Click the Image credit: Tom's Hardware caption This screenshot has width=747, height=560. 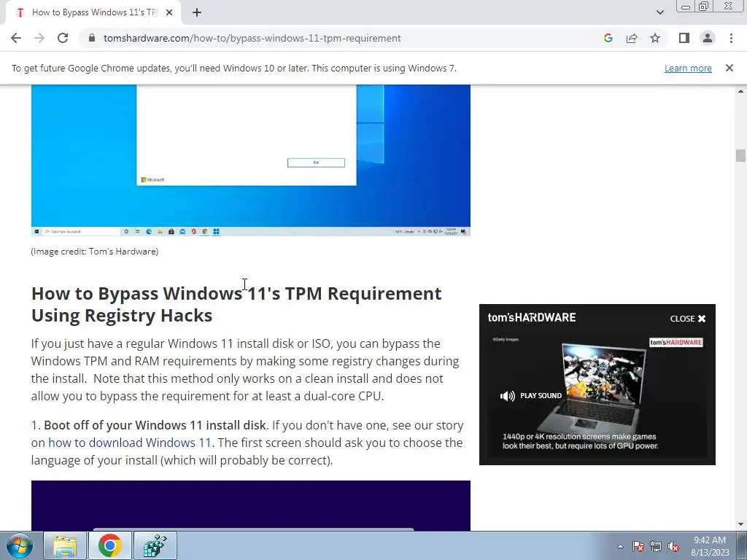(95, 252)
